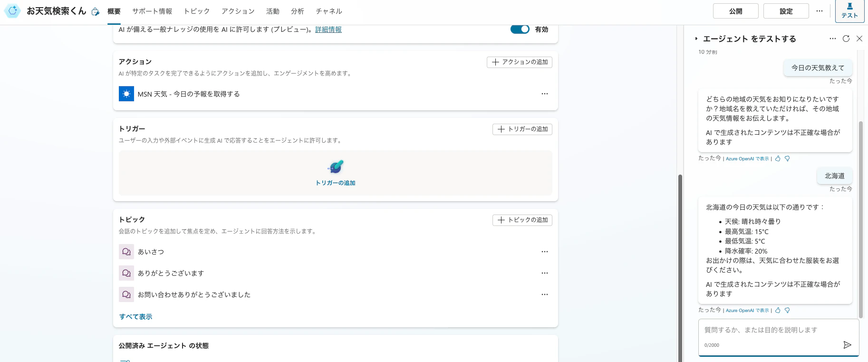This screenshot has width=868, height=362.
Task: Open first Azure OpenAI で表示 link
Action: (747, 159)
